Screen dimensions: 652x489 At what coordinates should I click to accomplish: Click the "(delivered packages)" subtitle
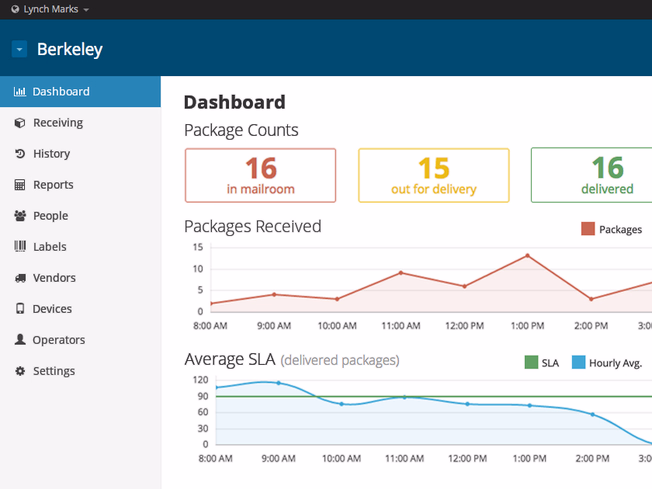pos(340,360)
